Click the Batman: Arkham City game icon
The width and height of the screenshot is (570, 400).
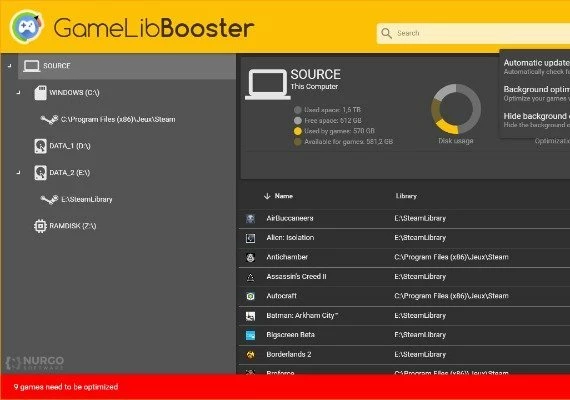point(250,316)
